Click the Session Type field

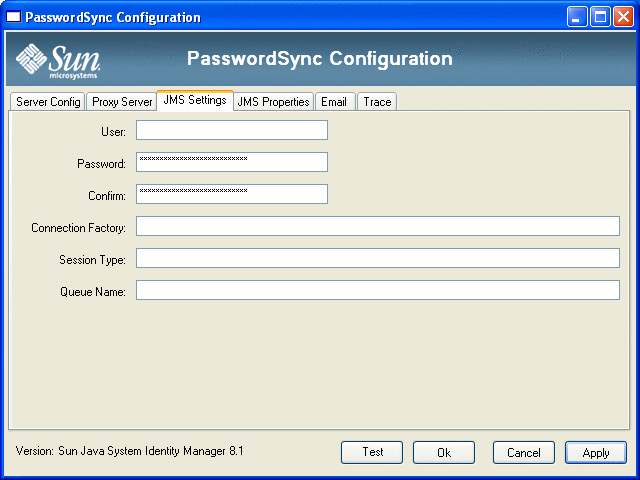(378, 258)
